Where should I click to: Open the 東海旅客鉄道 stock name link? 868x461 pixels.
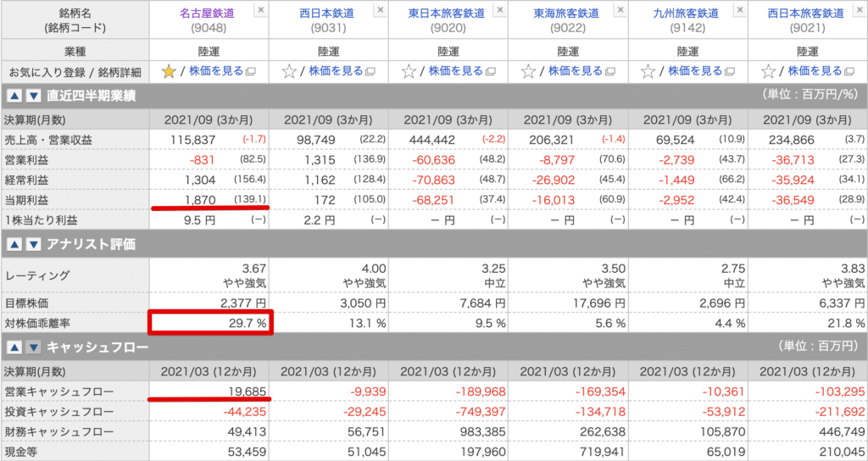point(566,14)
